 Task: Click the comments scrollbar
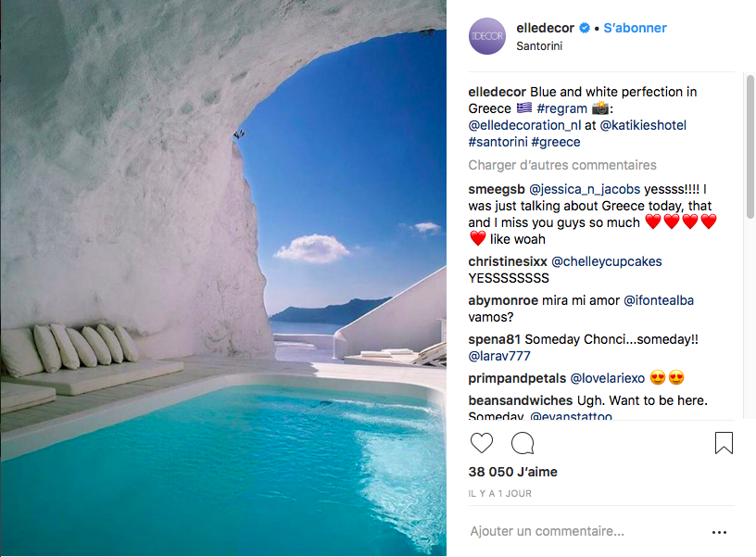749,185
